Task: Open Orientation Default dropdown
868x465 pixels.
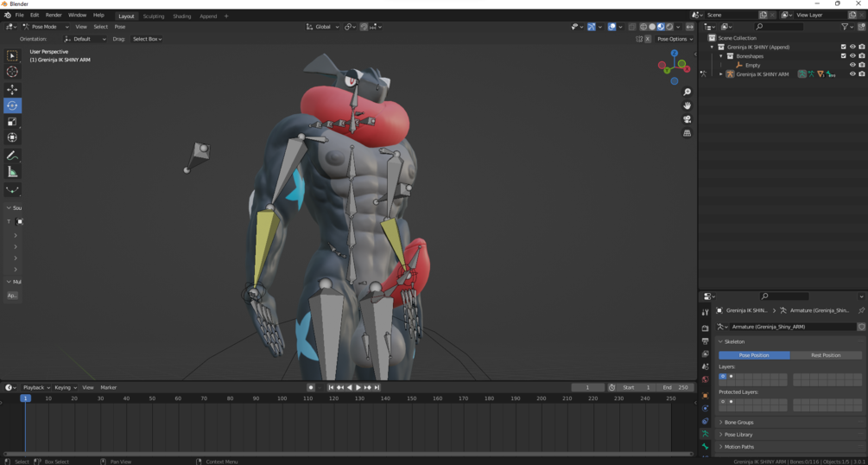Action: [x=85, y=39]
